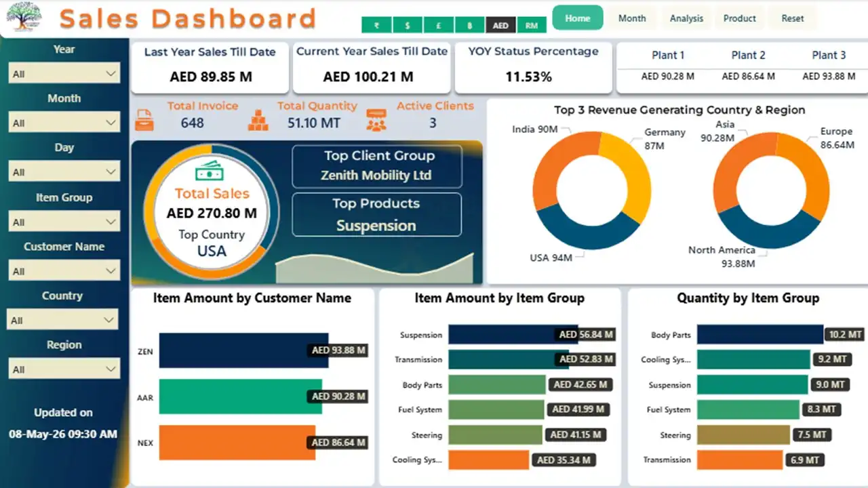Click the AED 90.28 M Plant 1 value
The image size is (868, 488).
[x=668, y=76]
